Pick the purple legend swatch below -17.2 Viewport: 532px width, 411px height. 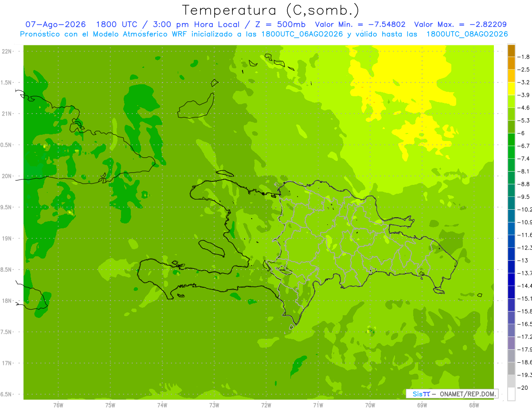click(x=512, y=343)
